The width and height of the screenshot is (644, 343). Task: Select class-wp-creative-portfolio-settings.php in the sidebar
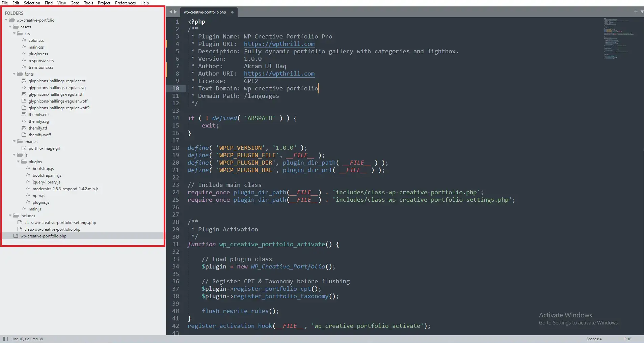(60, 222)
